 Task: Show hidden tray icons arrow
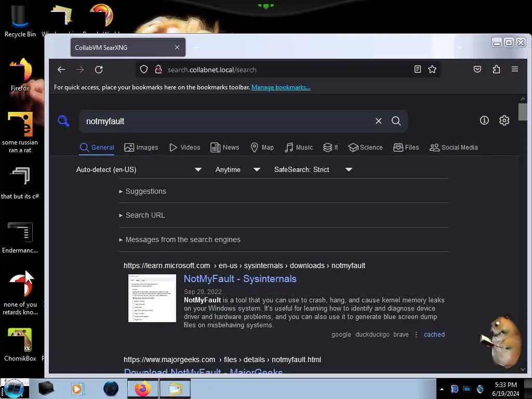(442, 389)
